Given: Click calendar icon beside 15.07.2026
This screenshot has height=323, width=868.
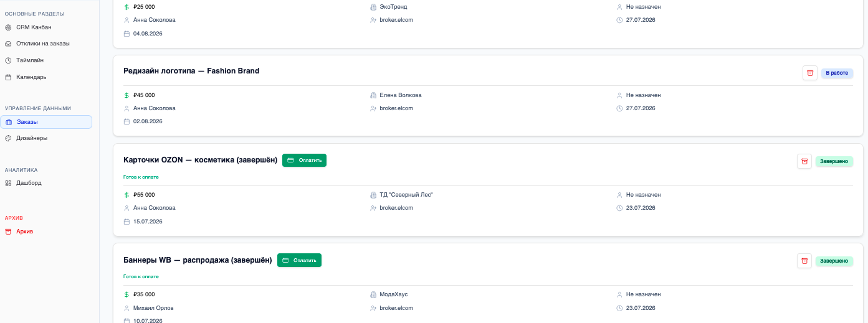Looking at the screenshot, I should point(126,222).
